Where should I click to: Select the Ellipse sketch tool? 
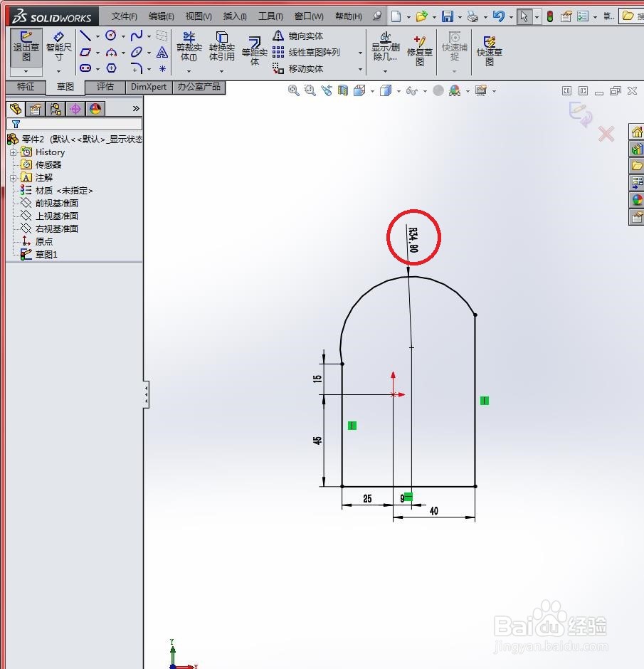[x=137, y=52]
